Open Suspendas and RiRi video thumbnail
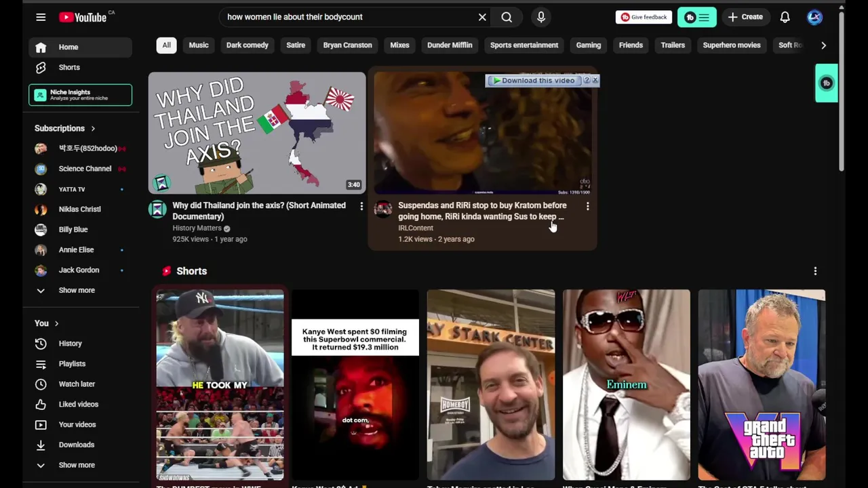Image resolution: width=868 pixels, height=488 pixels. coord(482,133)
